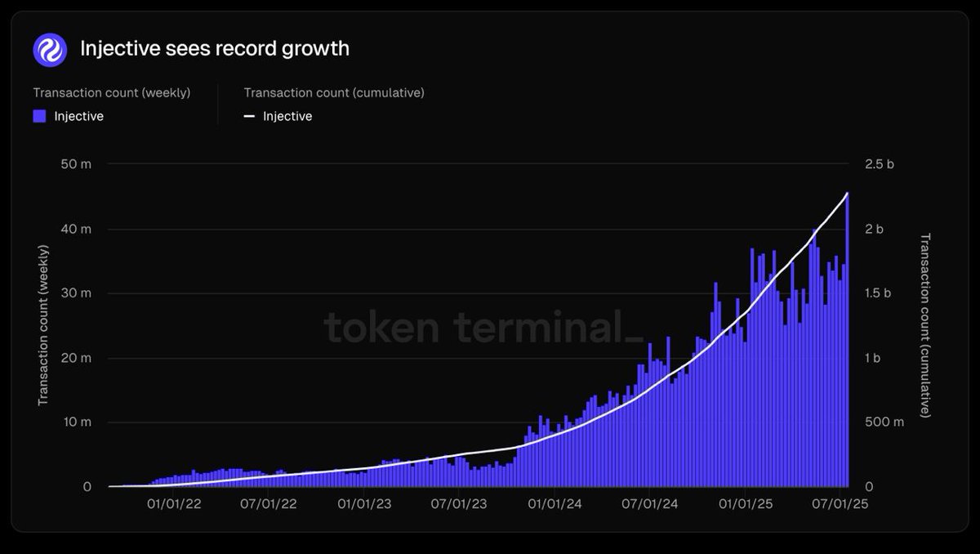Viewport: 980px width, 554px height.
Task: Click the Injective logo icon
Action: point(50,49)
